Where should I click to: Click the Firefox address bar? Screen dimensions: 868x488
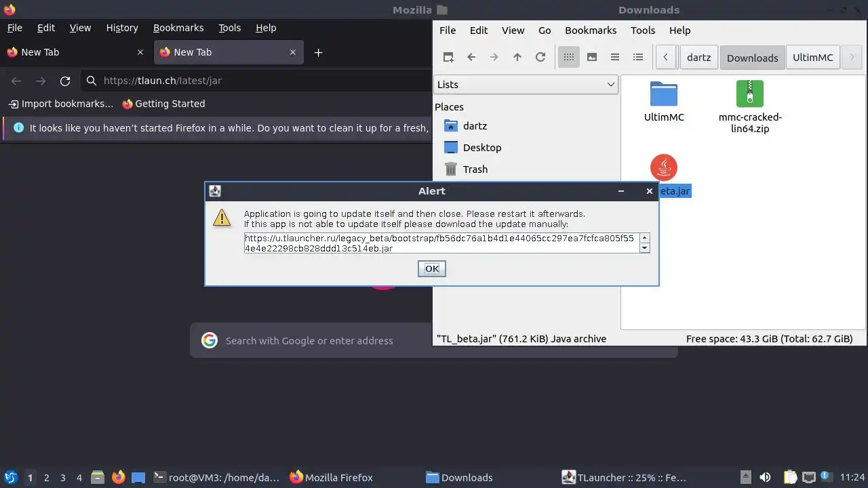point(258,81)
